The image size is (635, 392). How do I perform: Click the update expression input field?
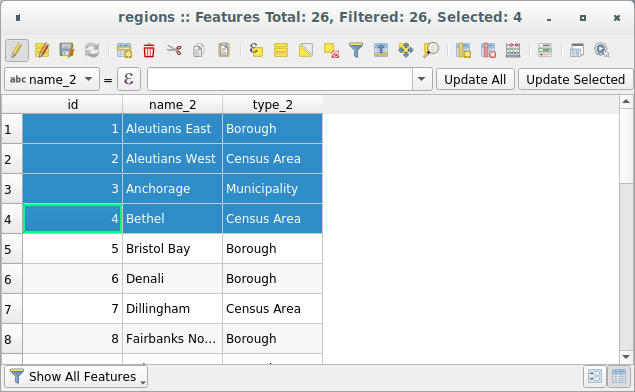[x=280, y=79]
